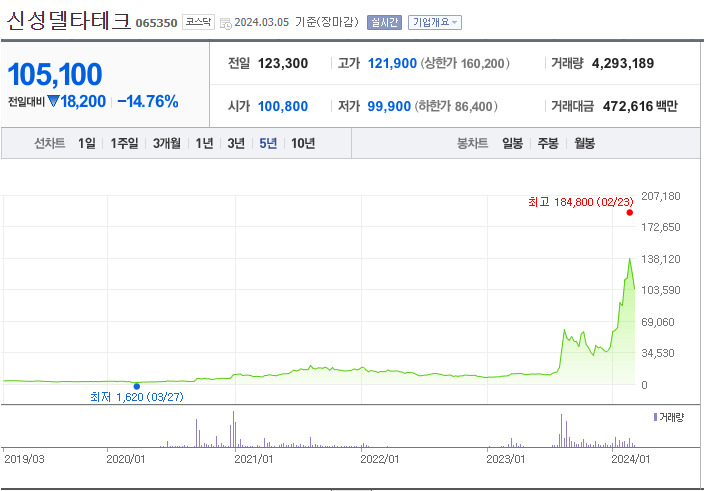This screenshot has height=491, width=704.
Task: Click the calendar clock icon beside the date
Action: coord(226,23)
